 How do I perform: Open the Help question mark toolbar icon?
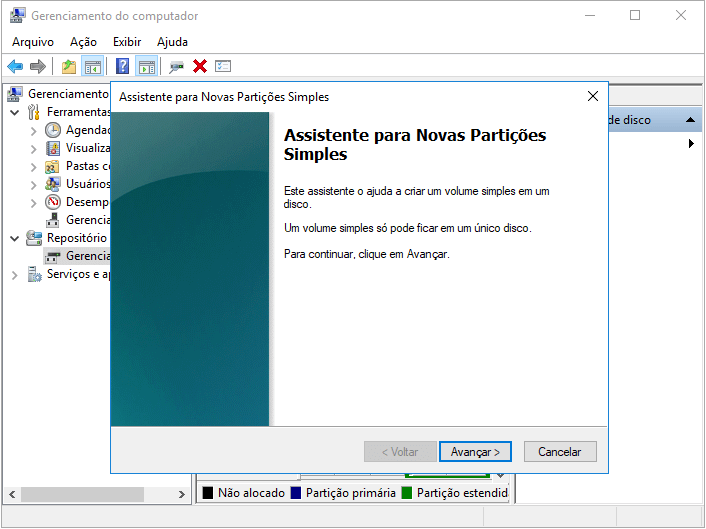point(122,67)
